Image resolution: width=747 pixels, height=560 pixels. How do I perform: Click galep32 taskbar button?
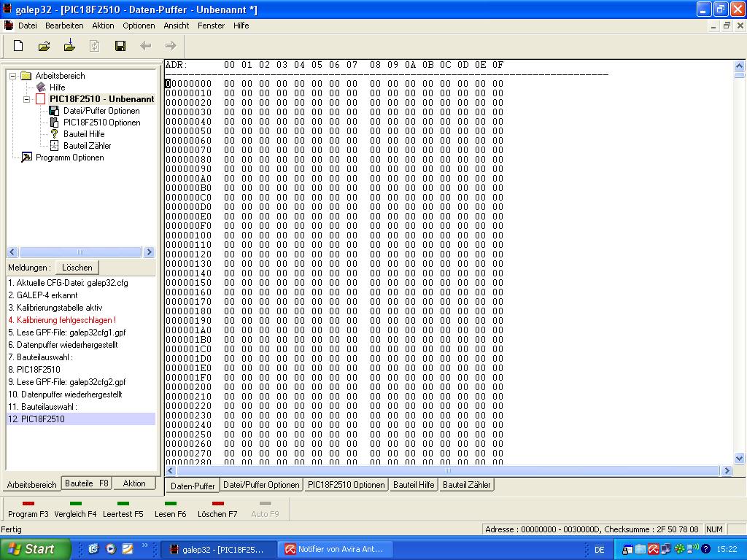[218, 550]
